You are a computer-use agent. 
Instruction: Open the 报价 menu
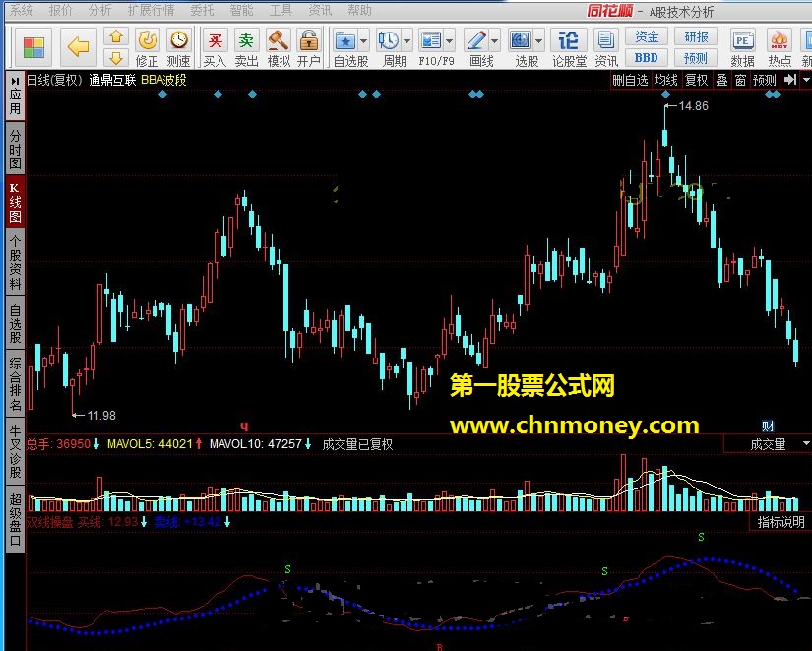point(61,10)
